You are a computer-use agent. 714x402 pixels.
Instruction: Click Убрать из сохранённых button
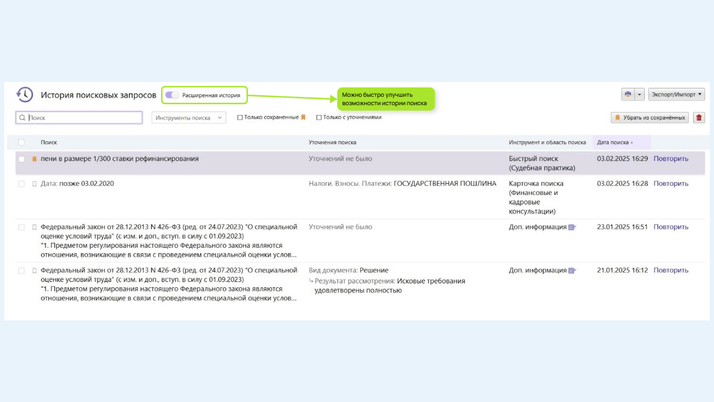(x=650, y=117)
